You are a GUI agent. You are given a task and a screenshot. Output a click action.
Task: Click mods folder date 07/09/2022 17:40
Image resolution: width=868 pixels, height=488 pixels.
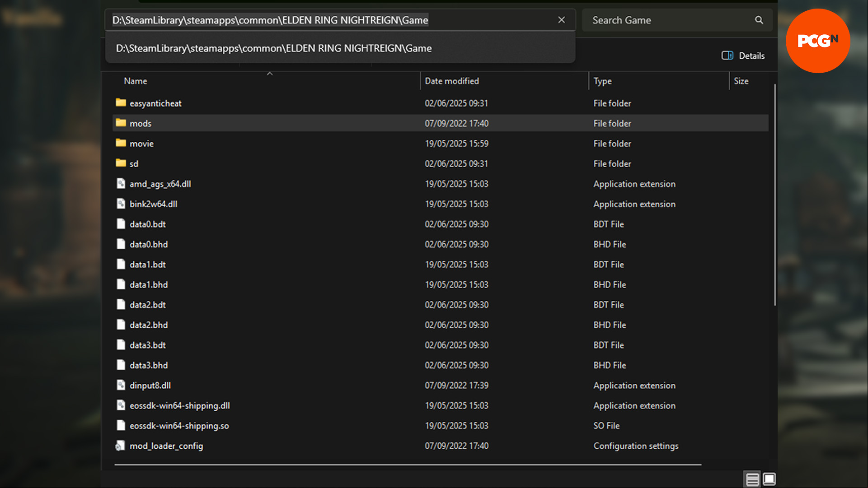click(x=456, y=123)
